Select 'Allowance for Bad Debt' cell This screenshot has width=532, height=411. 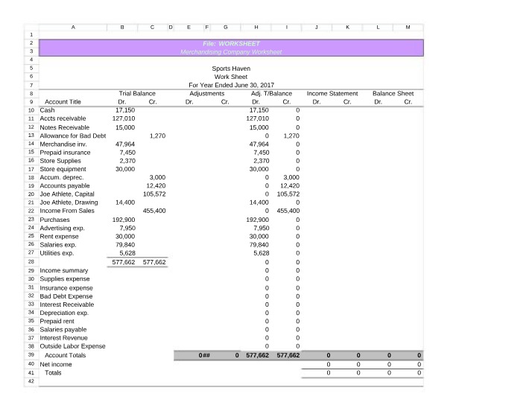click(x=72, y=136)
